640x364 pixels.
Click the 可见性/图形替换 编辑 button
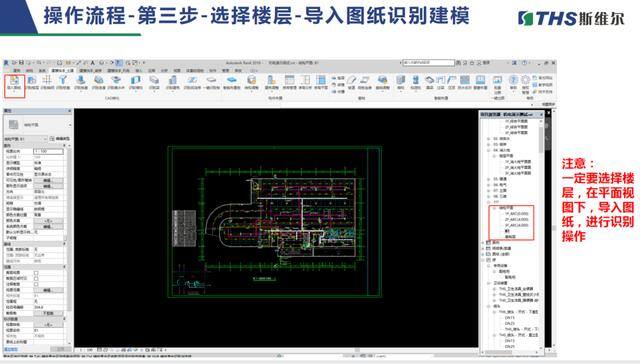(x=48, y=180)
